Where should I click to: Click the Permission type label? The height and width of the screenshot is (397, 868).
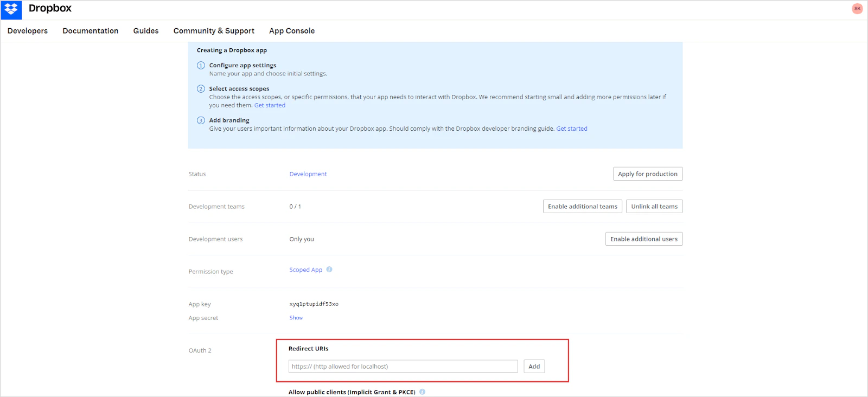pos(210,272)
